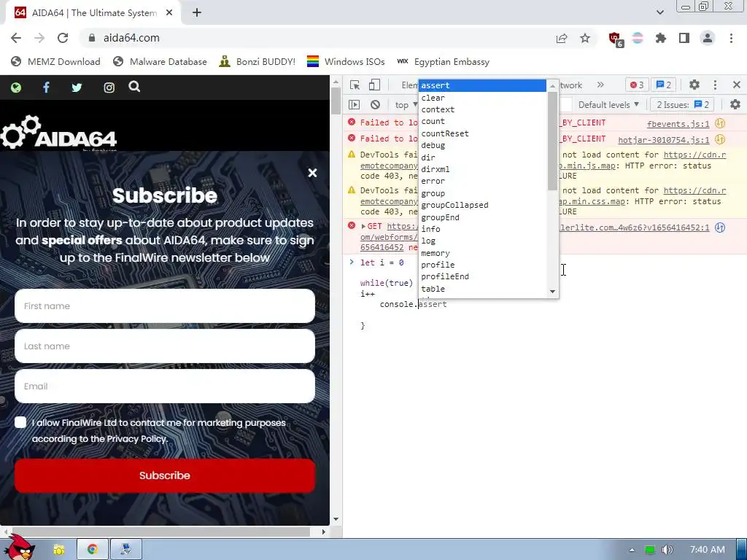Close the Subscribe popup
The width and height of the screenshot is (747, 560).
tap(312, 173)
